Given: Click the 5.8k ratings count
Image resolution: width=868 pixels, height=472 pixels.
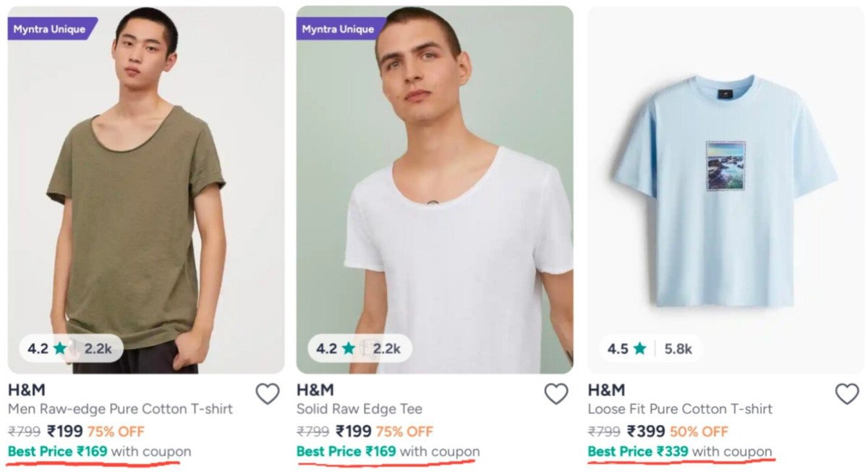Looking at the screenshot, I should [x=678, y=348].
